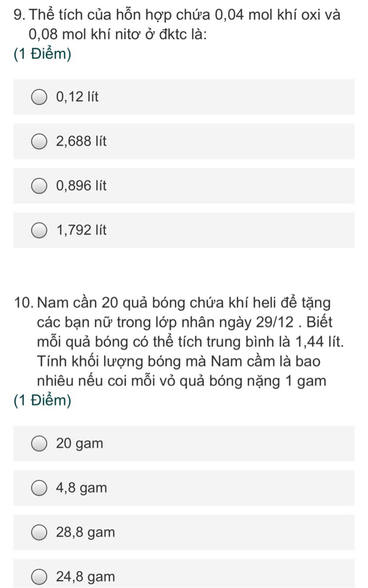Mark the 0,896 lít radio button
Viewport: 368px width, 588px height.
pyautogui.click(x=39, y=186)
